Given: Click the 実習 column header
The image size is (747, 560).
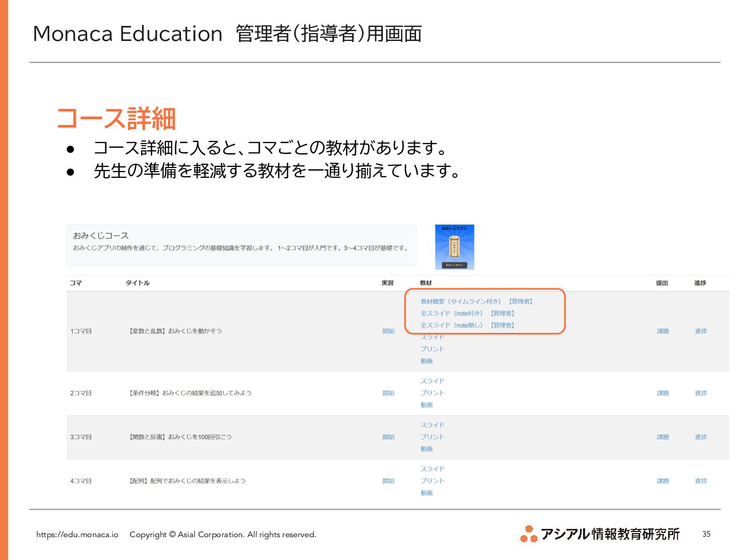Looking at the screenshot, I should coord(388,283).
